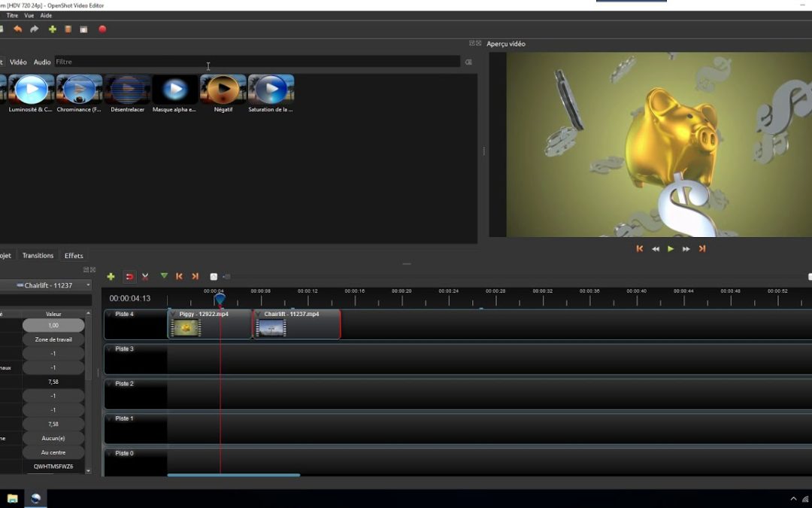The width and height of the screenshot is (812, 508).
Task: Jump to next marker in timeline toolbar
Action: [195, 276]
